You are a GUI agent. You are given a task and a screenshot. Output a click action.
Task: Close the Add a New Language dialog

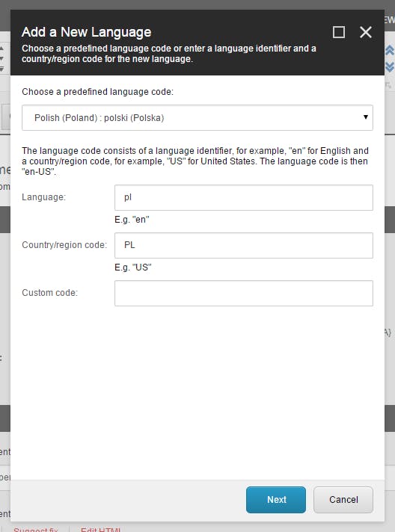coord(366,32)
